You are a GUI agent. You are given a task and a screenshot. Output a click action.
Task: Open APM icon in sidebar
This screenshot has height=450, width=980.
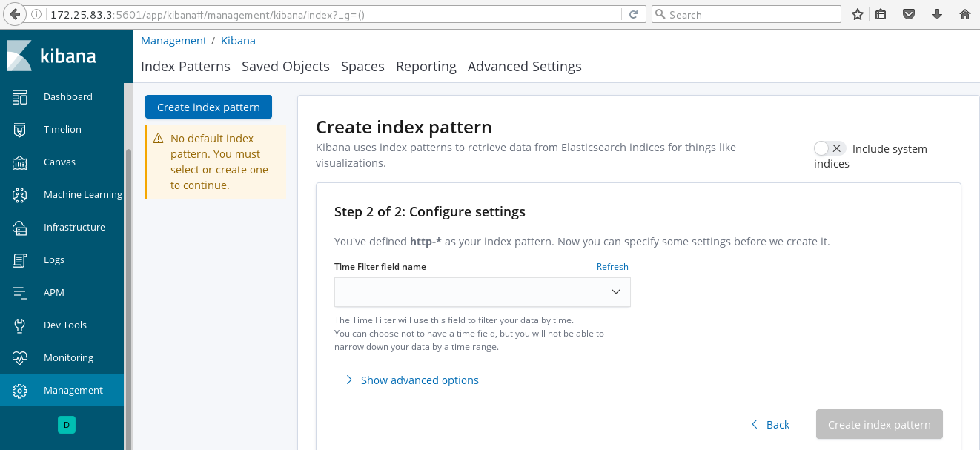20,293
